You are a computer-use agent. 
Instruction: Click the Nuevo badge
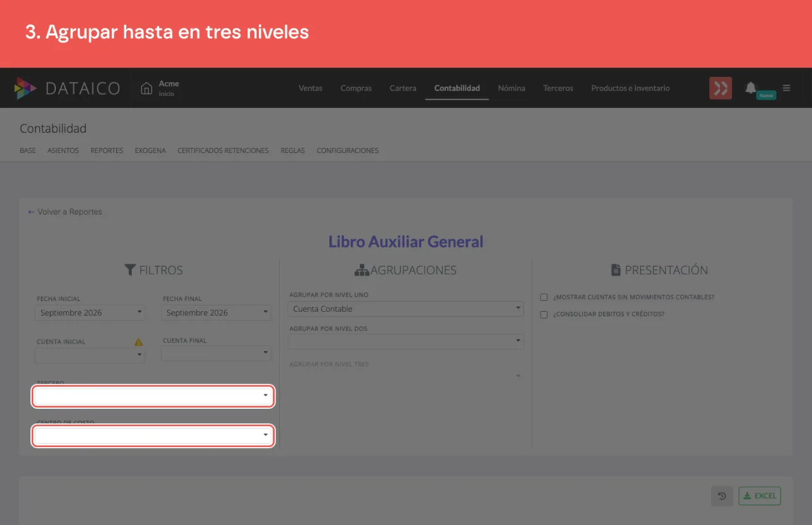point(766,95)
